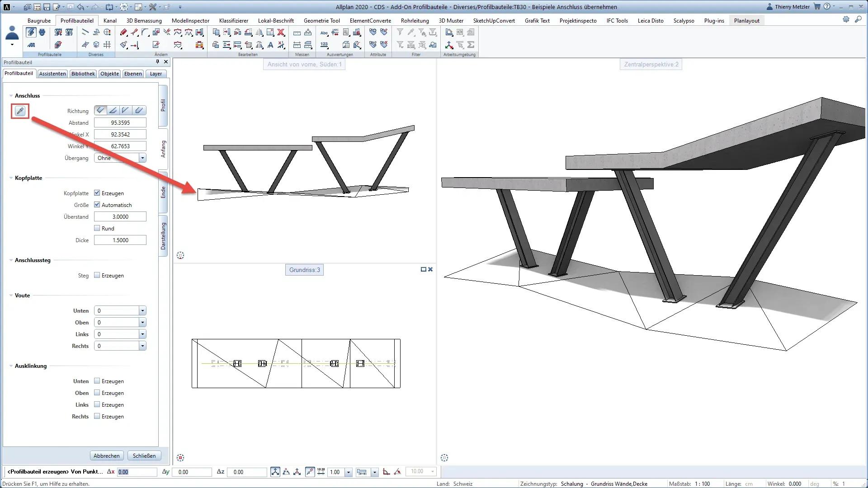868x488 pixels.
Task: Open the Geometrie Tool menu
Action: pyautogui.click(x=322, y=20)
